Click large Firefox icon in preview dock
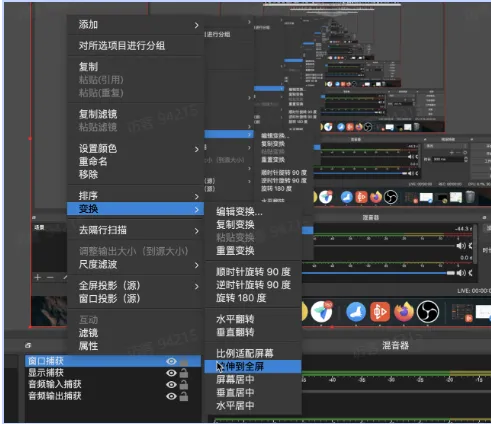This screenshot has height=424, width=491. [404, 312]
